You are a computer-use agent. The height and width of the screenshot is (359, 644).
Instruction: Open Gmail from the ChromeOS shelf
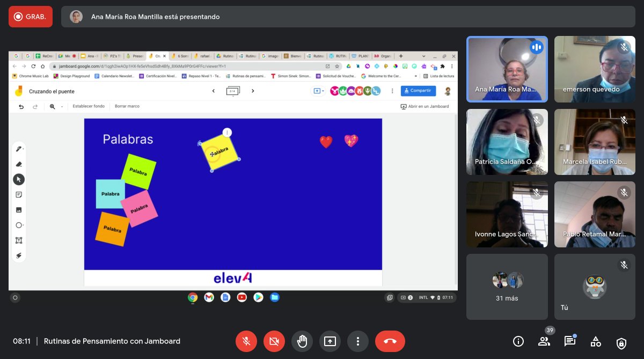tap(209, 297)
